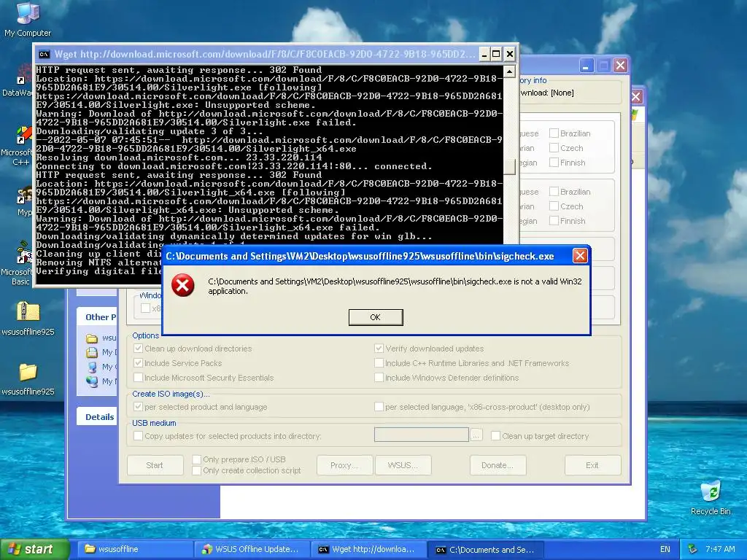The height and width of the screenshot is (560, 747).
Task: Click the USB target directory input field
Action: pos(421,435)
